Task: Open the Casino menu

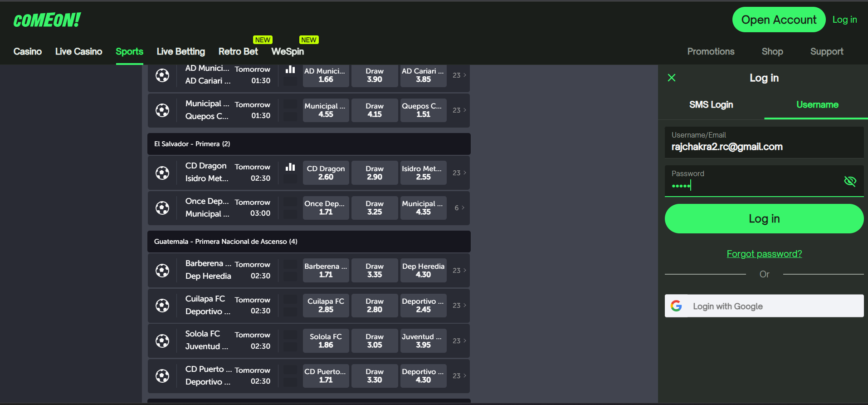Action: pos(28,51)
